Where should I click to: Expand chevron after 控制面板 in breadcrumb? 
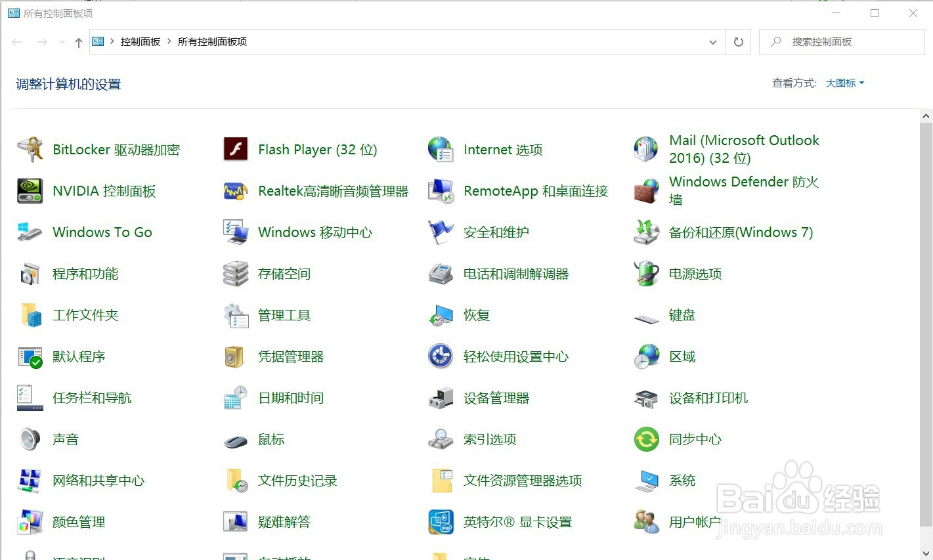(169, 41)
